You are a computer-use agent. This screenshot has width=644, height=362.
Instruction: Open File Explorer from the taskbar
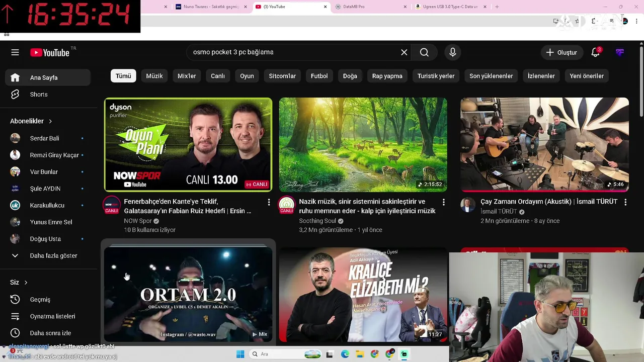coord(360,354)
